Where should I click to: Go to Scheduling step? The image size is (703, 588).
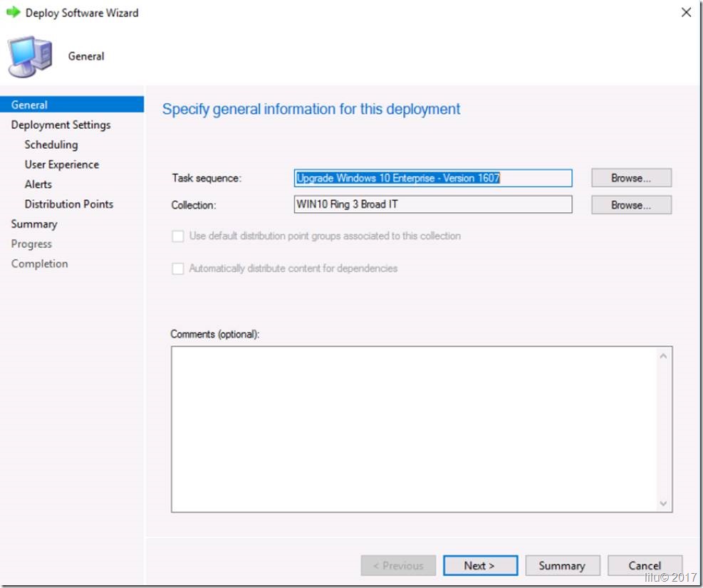(x=51, y=145)
